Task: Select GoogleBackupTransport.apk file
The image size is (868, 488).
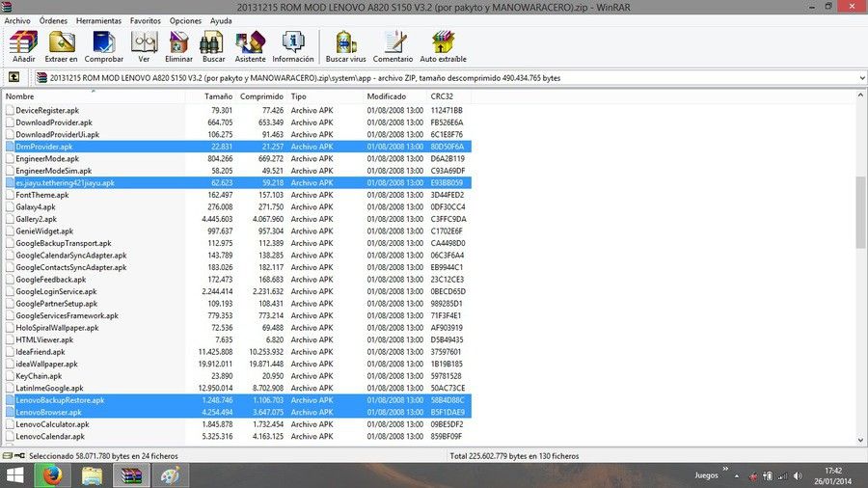Action: coord(63,243)
